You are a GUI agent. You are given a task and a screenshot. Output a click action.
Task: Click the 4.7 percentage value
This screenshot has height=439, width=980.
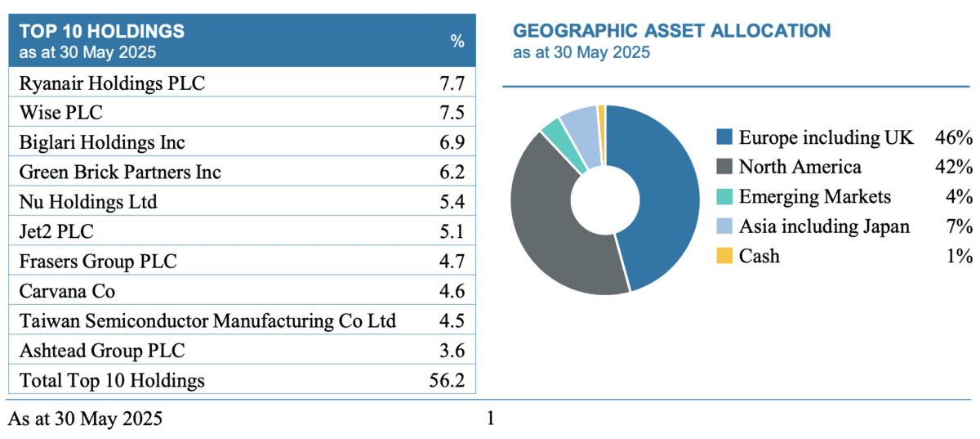click(x=452, y=262)
